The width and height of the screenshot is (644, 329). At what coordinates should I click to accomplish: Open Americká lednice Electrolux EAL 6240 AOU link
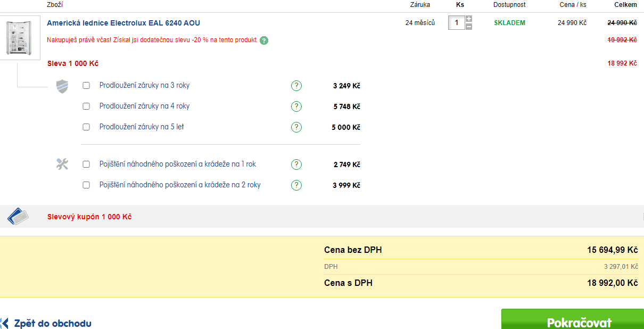point(123,23)
